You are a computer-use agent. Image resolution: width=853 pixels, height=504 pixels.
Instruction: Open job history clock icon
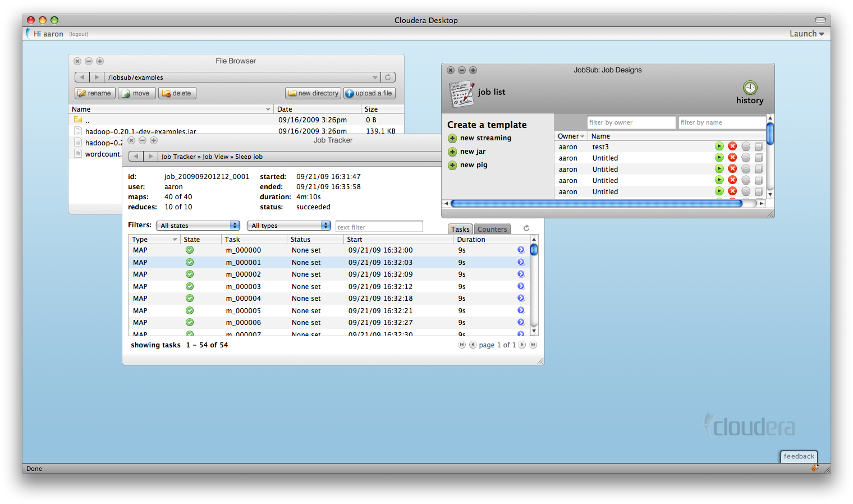pos(750,88)
